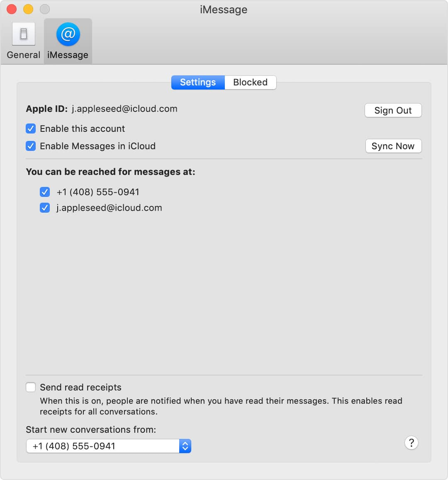Click the dropdown stepper arrows on the conversation selector
This screenshot has height=480, width=448.
click(x=185, y=446)
